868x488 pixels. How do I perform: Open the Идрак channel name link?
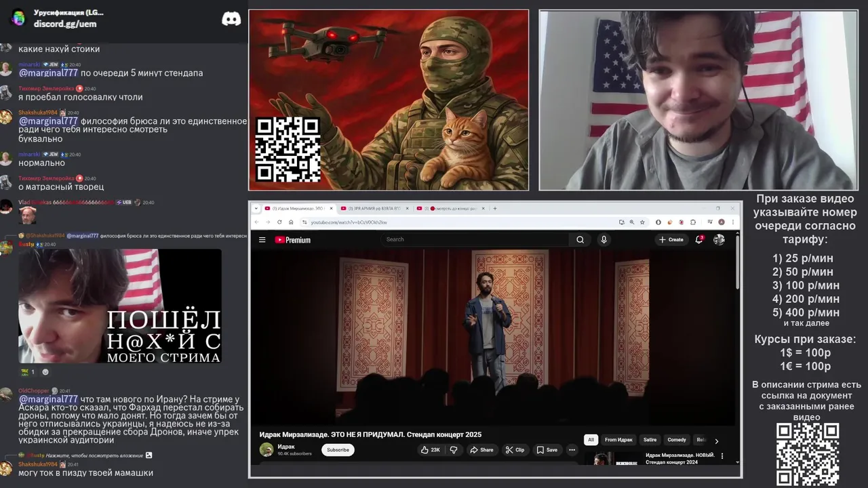tap(286, 446)
